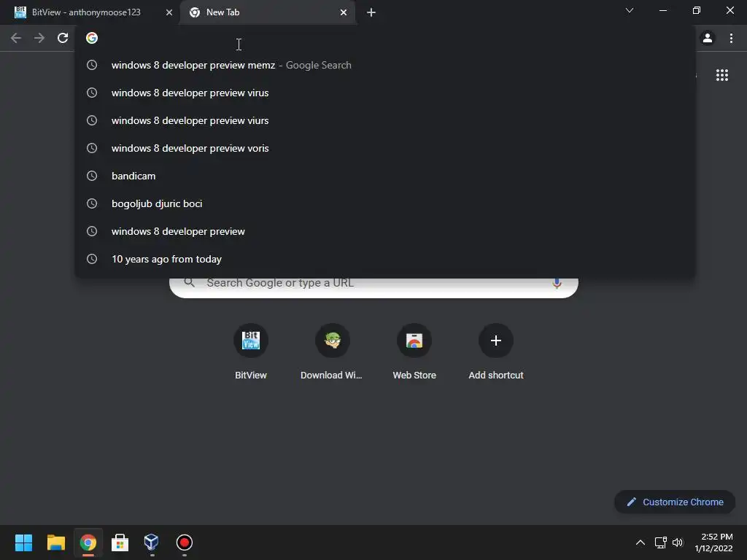Launch File Explorer from the taskbar
Screen dimensions: 747x560
[x=55, y=542]
